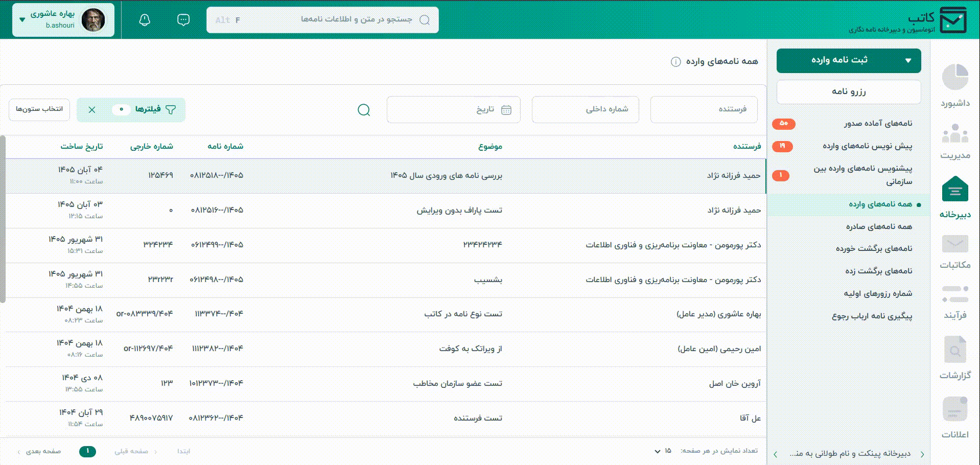Expand the ثبت نامه وارده dropdown arrow

(908, 60)
